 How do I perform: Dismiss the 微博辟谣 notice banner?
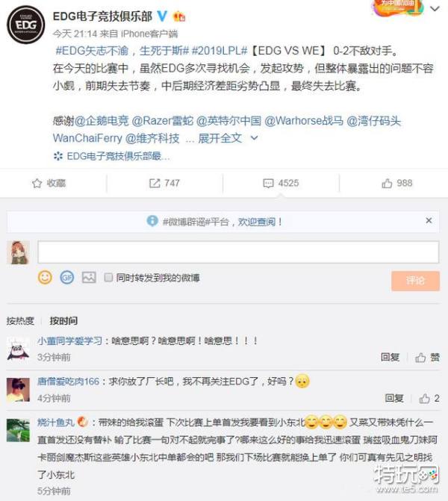[429, 221]
